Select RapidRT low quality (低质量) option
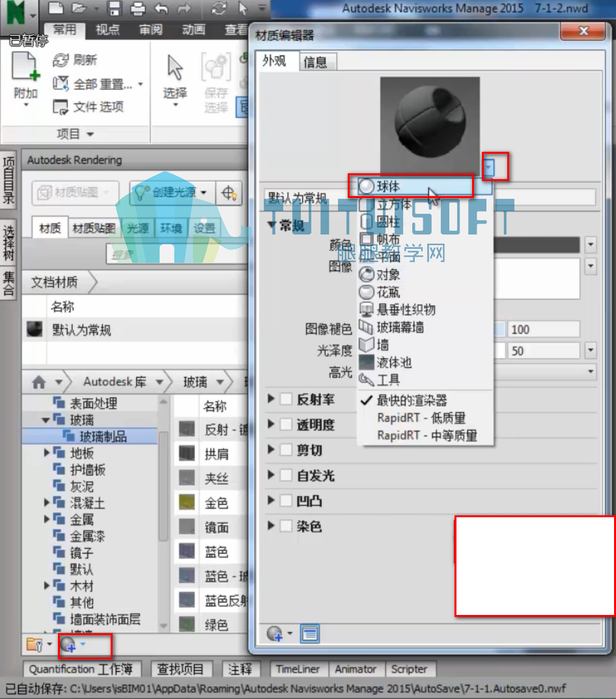 426,418
